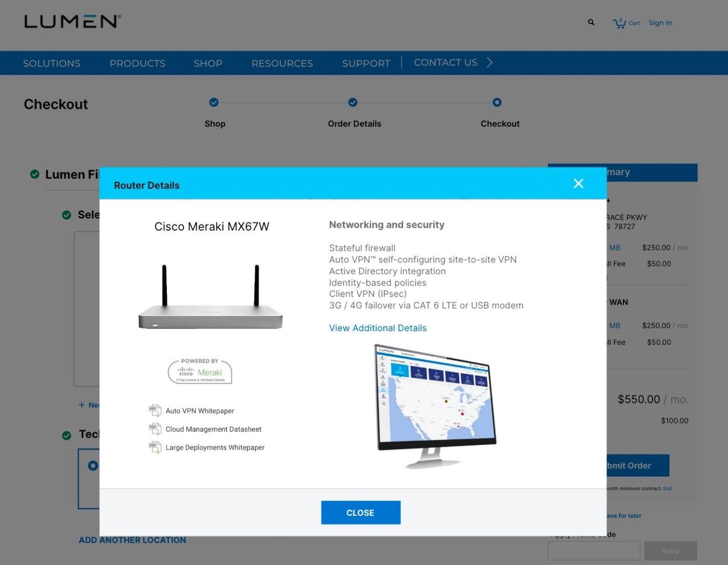Image resolution: width=728 pixels, height=565 pixels.
Task: Click CONTACT US in the navigation bar
Action: [x=446, y=62]
